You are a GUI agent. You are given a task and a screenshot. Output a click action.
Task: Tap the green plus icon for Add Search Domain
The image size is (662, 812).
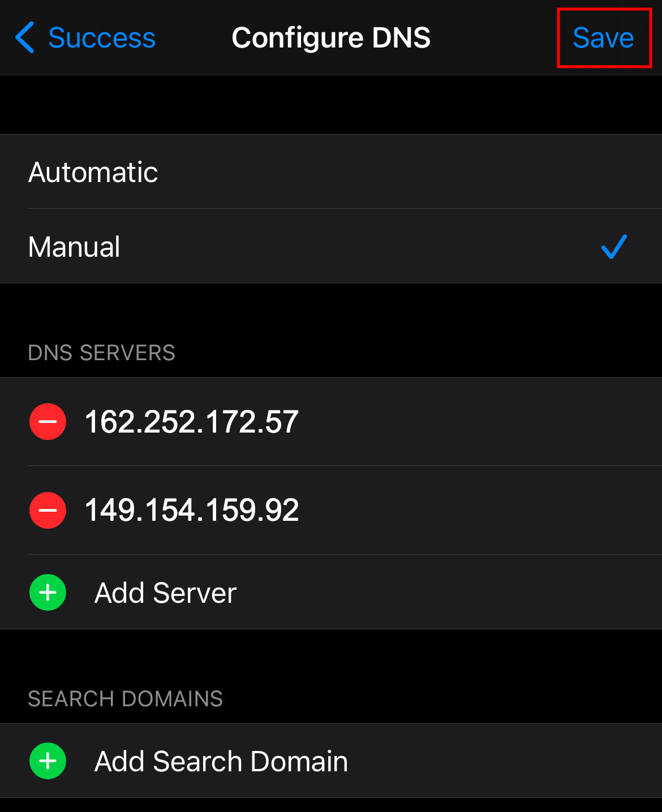48,761
